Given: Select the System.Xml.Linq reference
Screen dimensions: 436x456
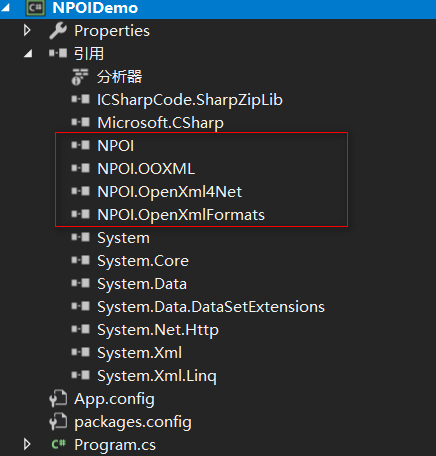Looking at the screenshot, I should pyautogui.click(x=157, y=376).
